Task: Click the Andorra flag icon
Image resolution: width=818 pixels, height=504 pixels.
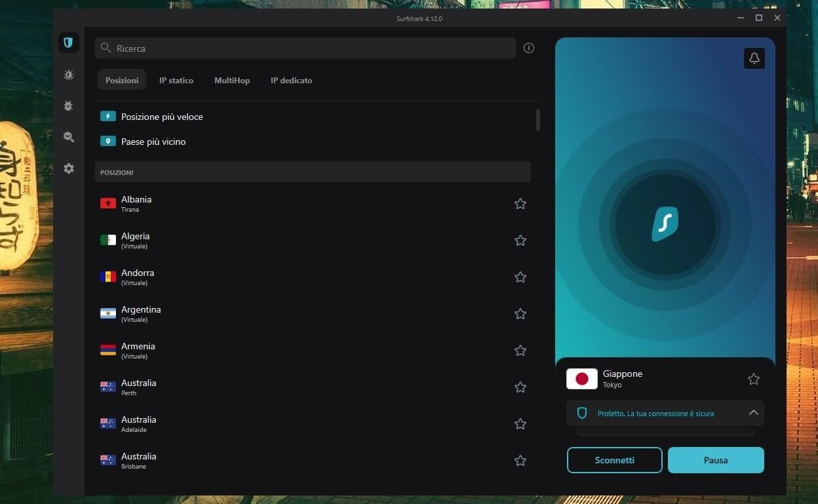Action: (x=108, y=277)
